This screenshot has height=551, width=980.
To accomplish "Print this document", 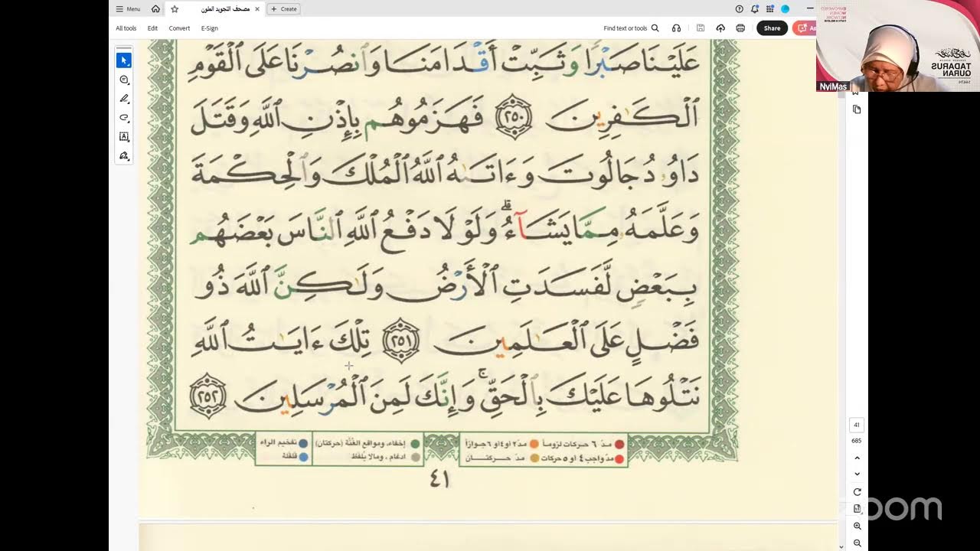I will point(740,28).
